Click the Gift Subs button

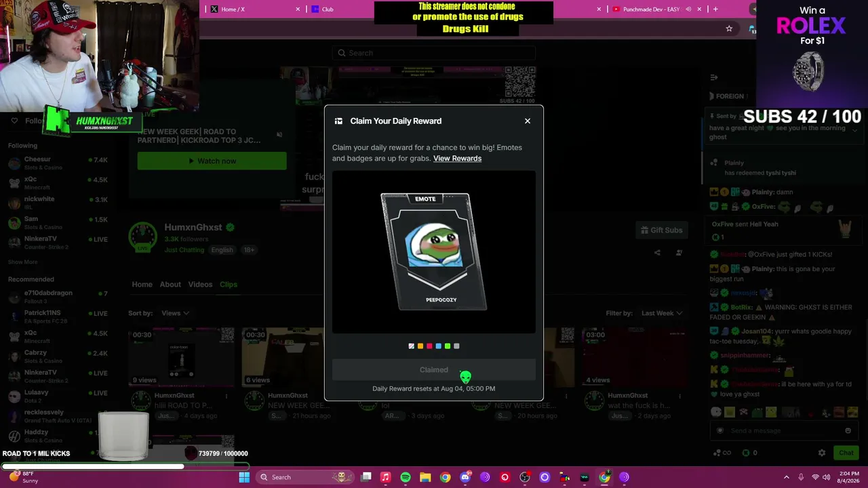click(x=662, y=230)
